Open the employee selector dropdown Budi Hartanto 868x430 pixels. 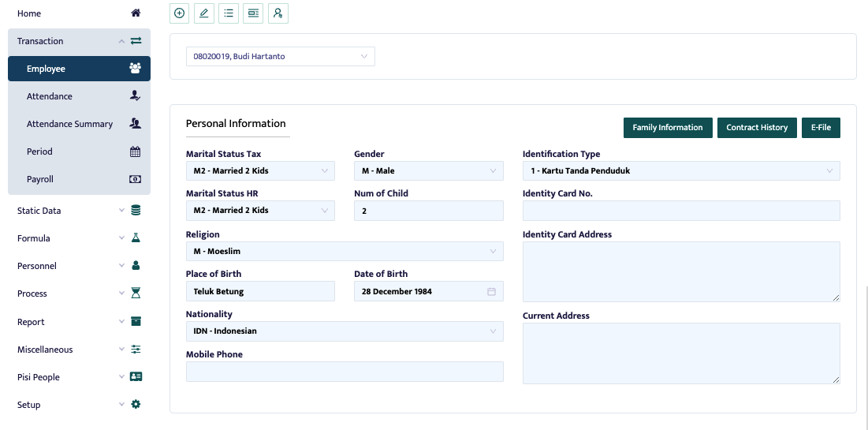[280, 57]
